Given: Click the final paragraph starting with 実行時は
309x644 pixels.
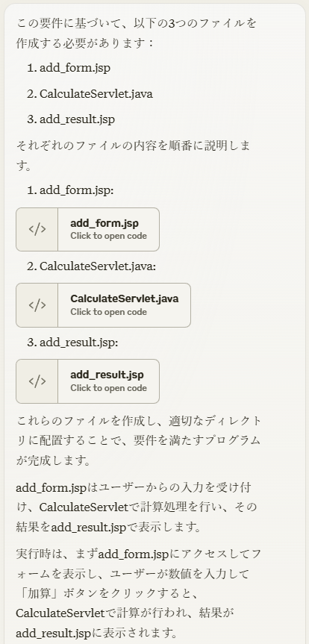Looking at the screenshot, I should point(139,593).
